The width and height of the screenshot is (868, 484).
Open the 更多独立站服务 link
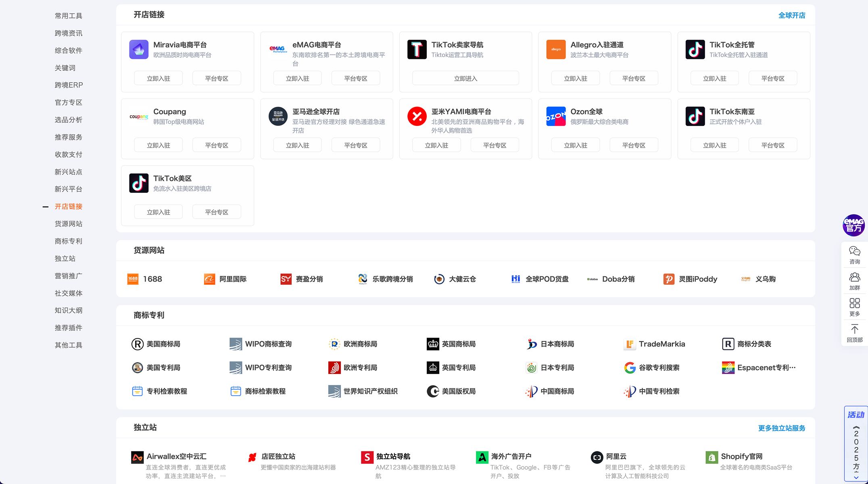(x=781, y=428)
